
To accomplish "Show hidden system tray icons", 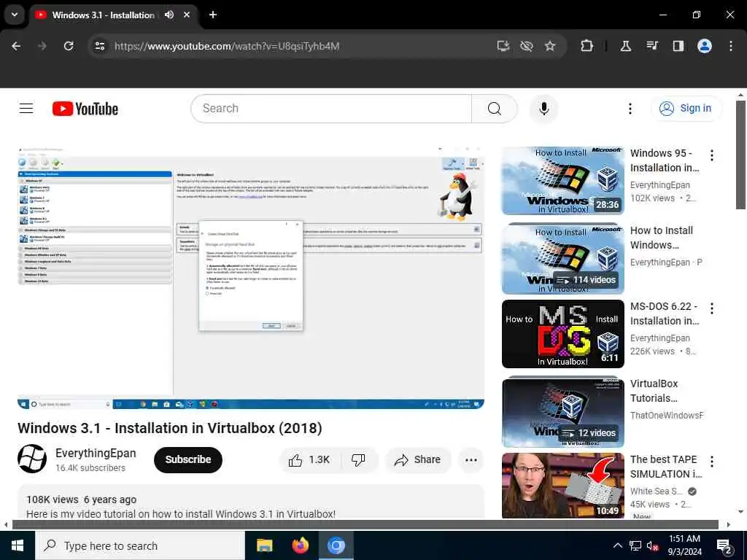I will click(x=617, y=545).
